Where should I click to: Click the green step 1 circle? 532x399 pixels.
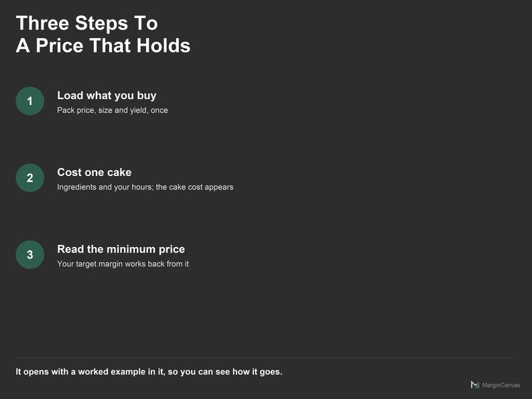pos(30,101)
